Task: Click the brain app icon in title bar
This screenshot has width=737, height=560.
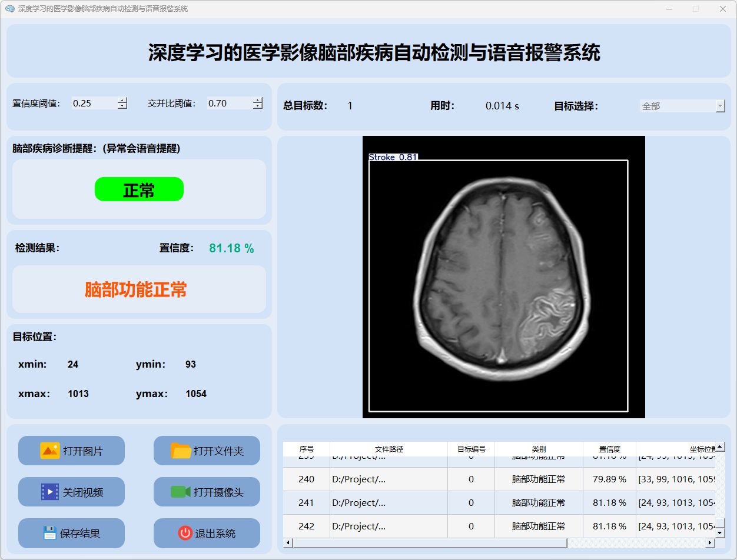Action: (x=9, y=9)
